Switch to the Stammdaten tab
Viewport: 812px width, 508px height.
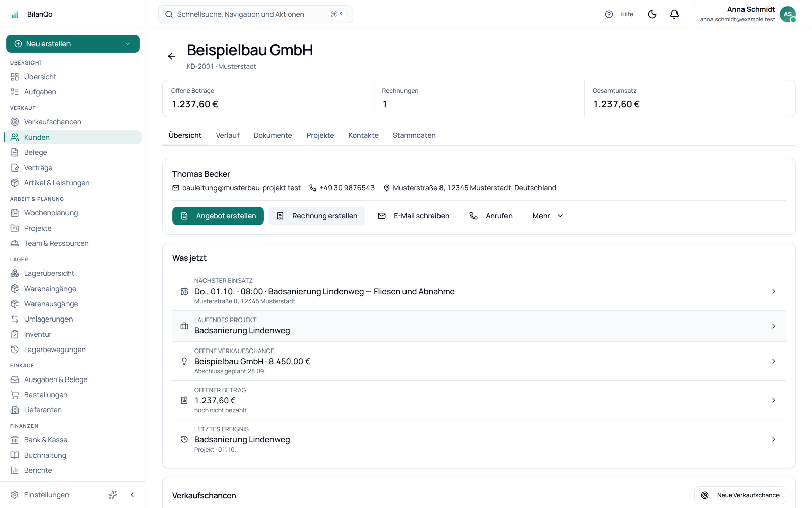[414, 135]
